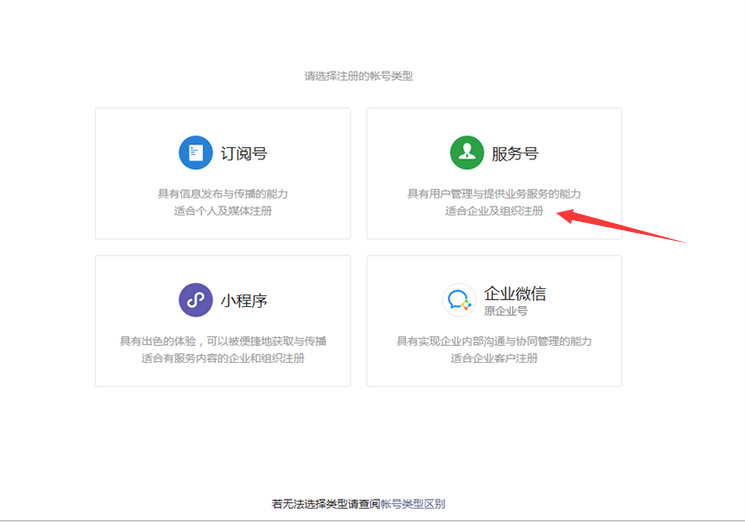
Task: Click the blue 订阅号 document icon
Action: [195, 152]
